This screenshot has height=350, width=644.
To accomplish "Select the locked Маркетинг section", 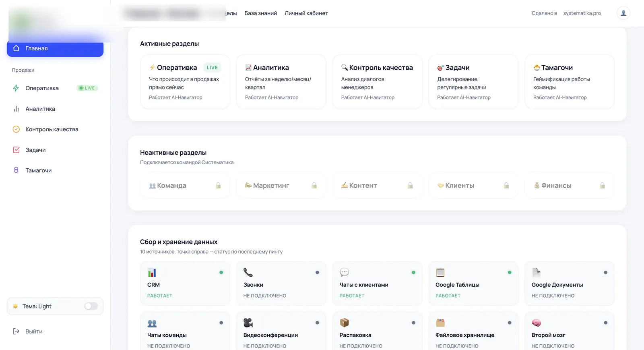I will coord(281,186).
